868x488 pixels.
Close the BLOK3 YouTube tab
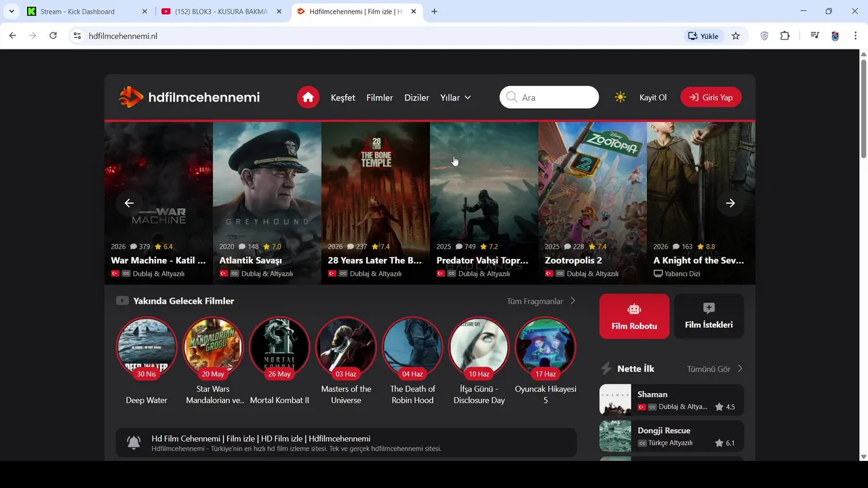point(279,12)
